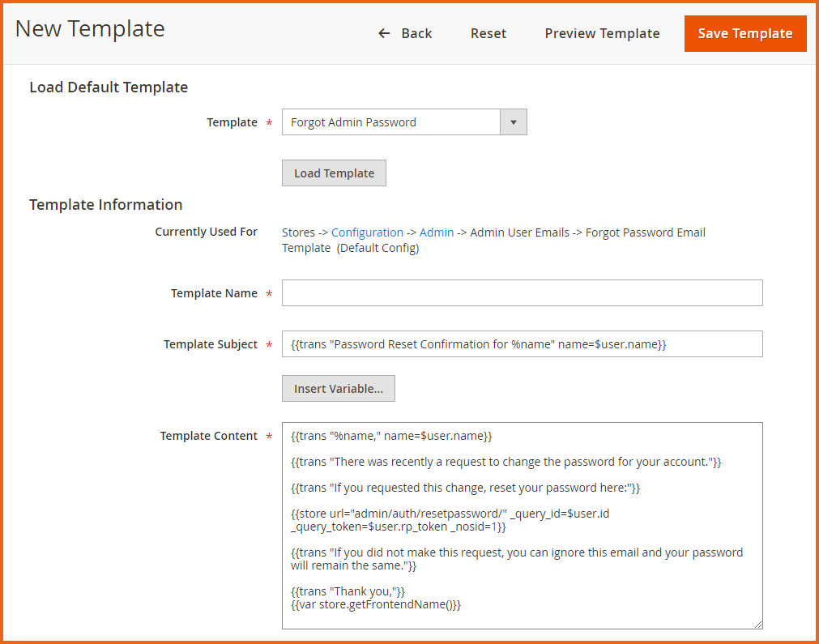Open the Configuration link

pyautogui.click(x=367, y=232)
